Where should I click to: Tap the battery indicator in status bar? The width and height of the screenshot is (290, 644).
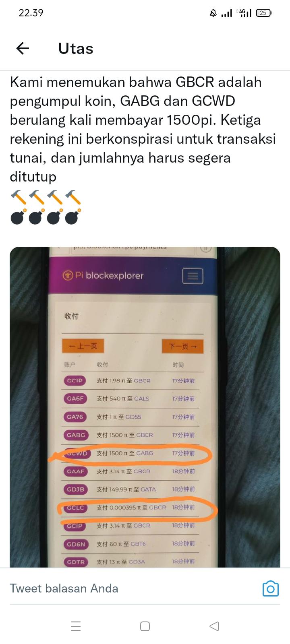pos(264,13)
